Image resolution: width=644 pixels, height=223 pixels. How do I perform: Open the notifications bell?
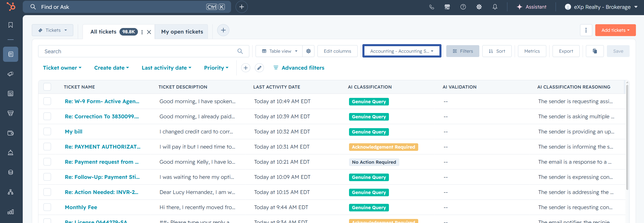[x=495, y=7]
